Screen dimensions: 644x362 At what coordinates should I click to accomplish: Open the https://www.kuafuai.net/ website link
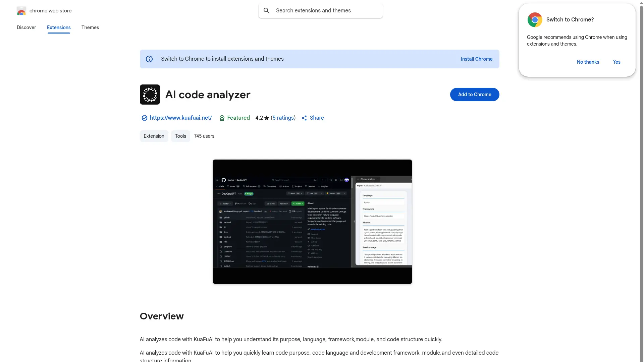[x=180, y=118]
